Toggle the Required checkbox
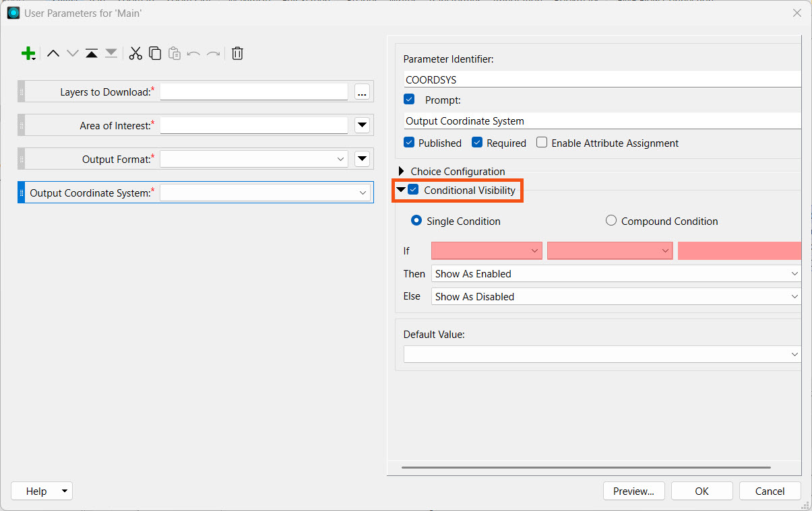 click(477, 143)
